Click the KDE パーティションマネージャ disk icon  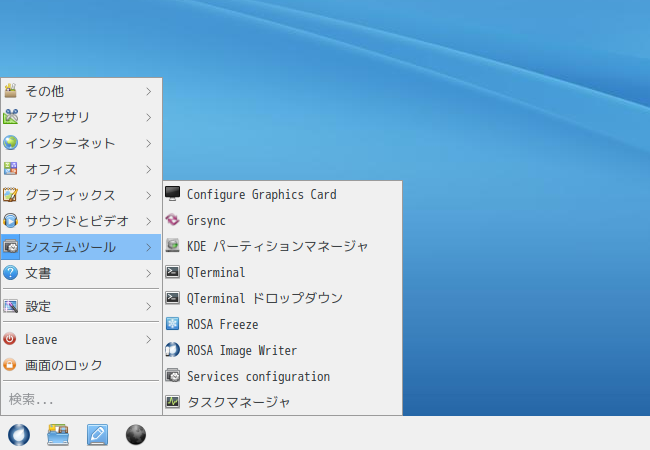(172, 246)
